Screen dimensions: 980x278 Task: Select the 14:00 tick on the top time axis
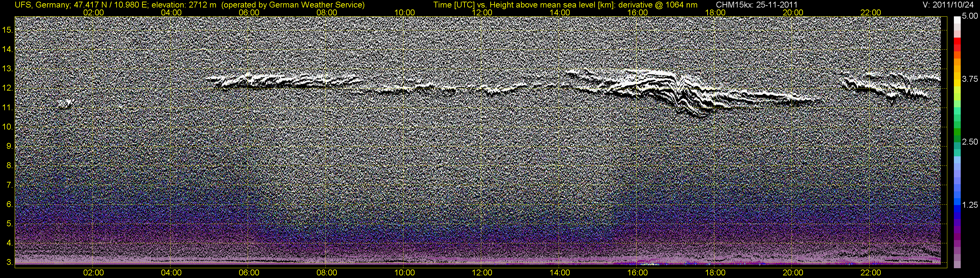click(x=560, y=12)
